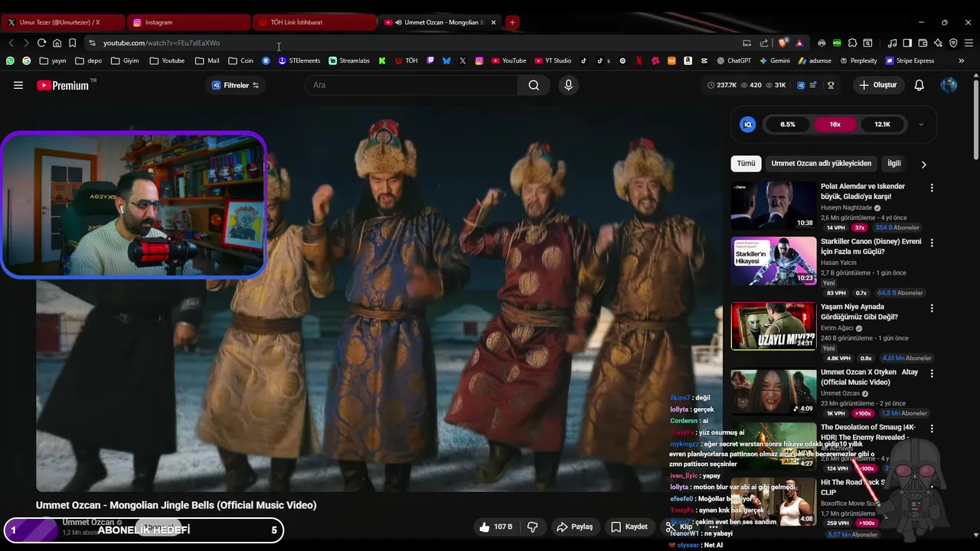
Task: Open the WhatsApp bookmark icon
Action: [x=10, y=60]
